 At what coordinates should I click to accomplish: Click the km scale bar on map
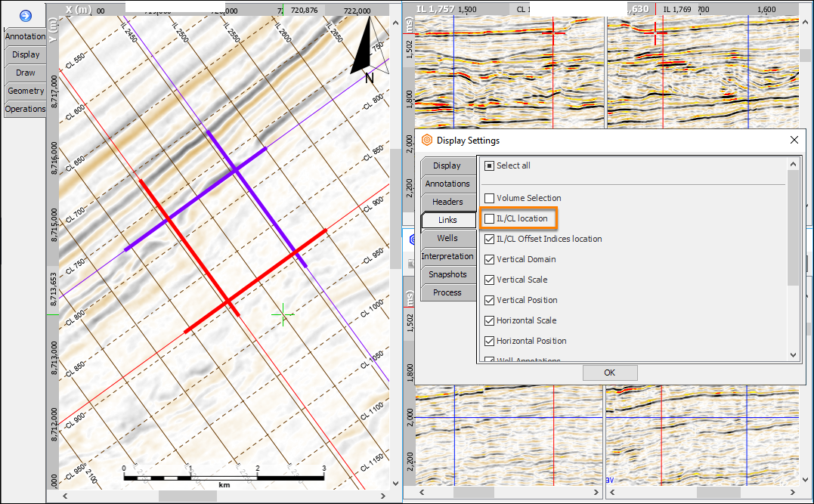tap(224, 477)
